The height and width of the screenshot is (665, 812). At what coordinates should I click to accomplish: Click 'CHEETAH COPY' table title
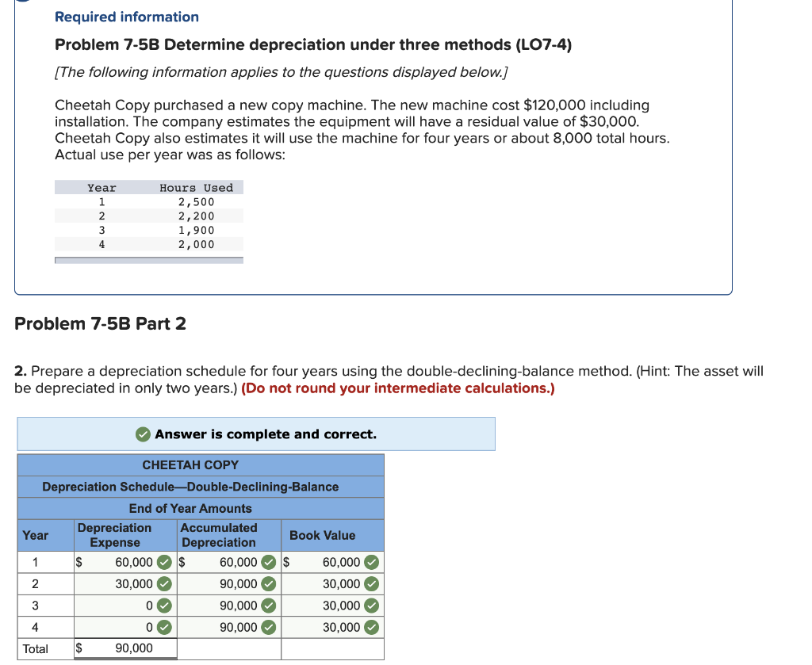[190, 465]
